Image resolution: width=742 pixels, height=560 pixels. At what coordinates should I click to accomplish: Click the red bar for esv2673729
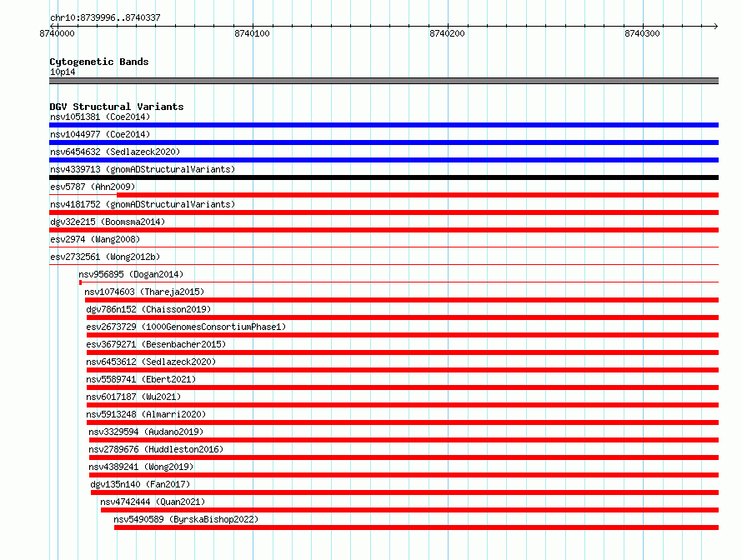coord(403,335)
